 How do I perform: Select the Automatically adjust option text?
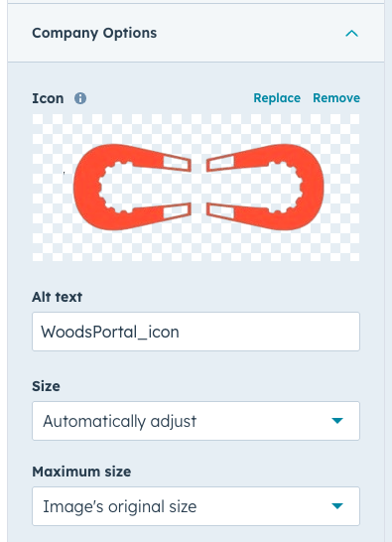120,421
